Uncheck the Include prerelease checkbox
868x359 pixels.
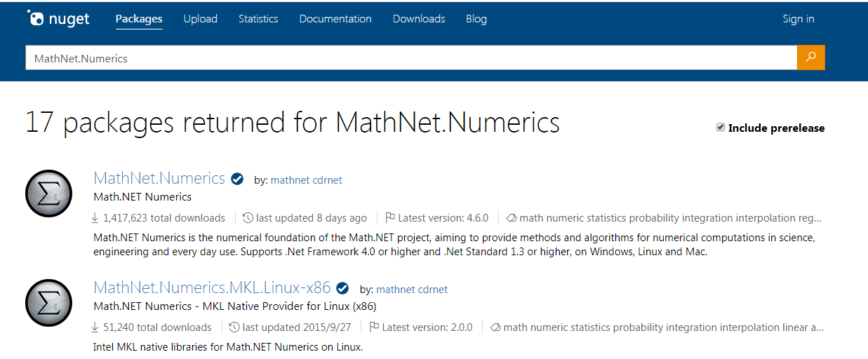[721, 128]
